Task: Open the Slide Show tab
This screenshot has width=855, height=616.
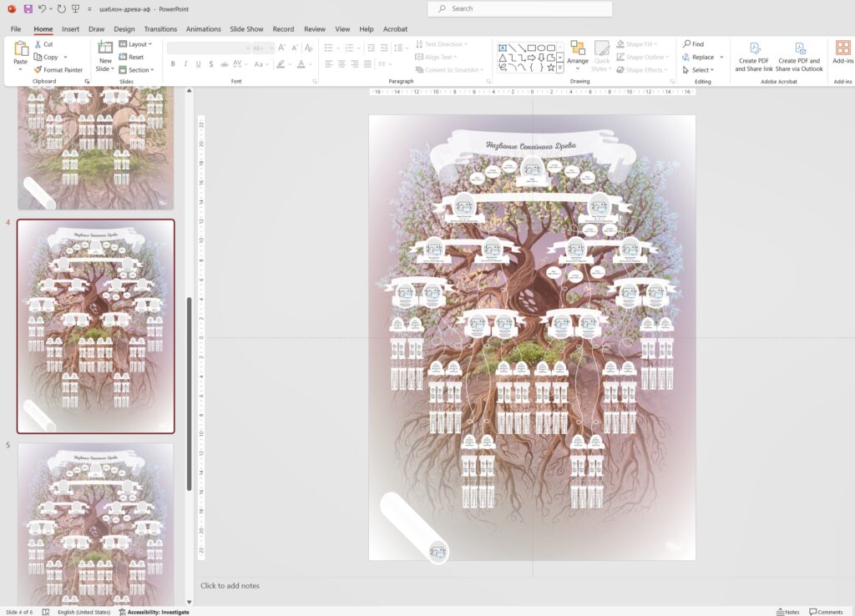Action: (x=246, y=29)
